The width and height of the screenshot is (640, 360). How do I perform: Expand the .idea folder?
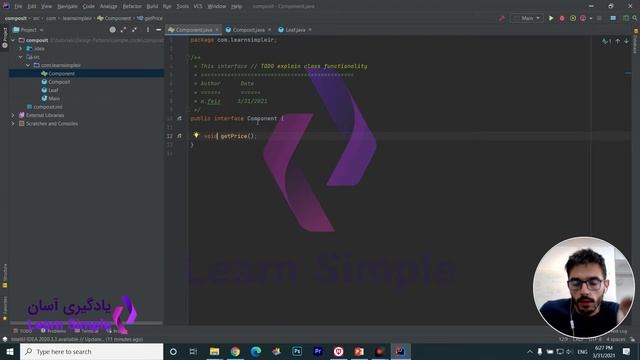[x=21, y=49]
